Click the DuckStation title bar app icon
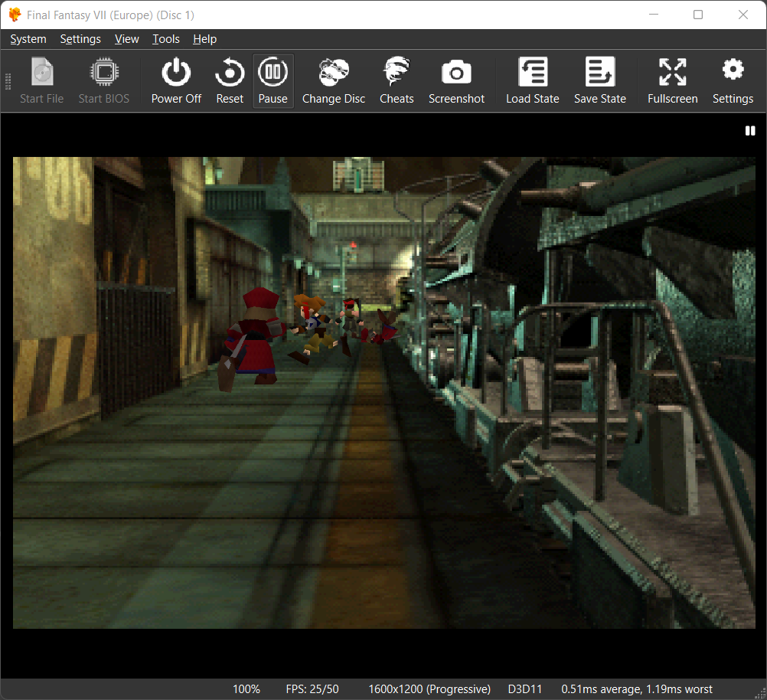This screenshot has width=767, height=700. (15, 15)
